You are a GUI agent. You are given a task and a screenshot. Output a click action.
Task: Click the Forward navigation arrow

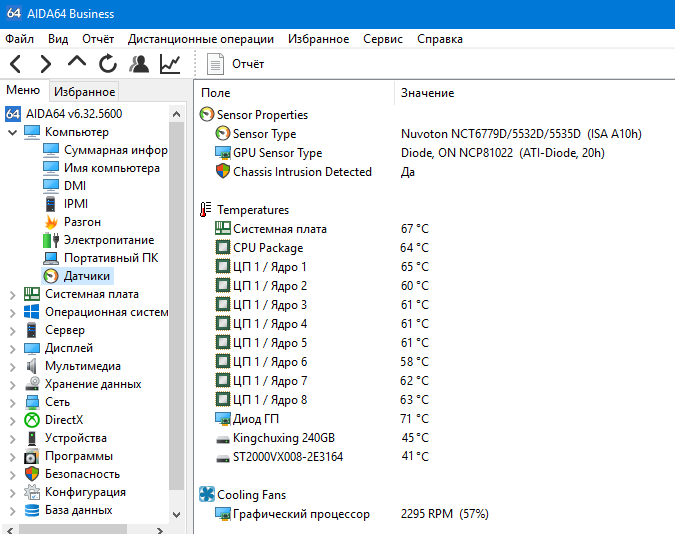[46, 64]
